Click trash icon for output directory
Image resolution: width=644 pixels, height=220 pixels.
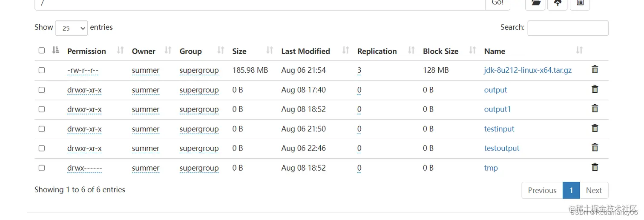[595, 89]
